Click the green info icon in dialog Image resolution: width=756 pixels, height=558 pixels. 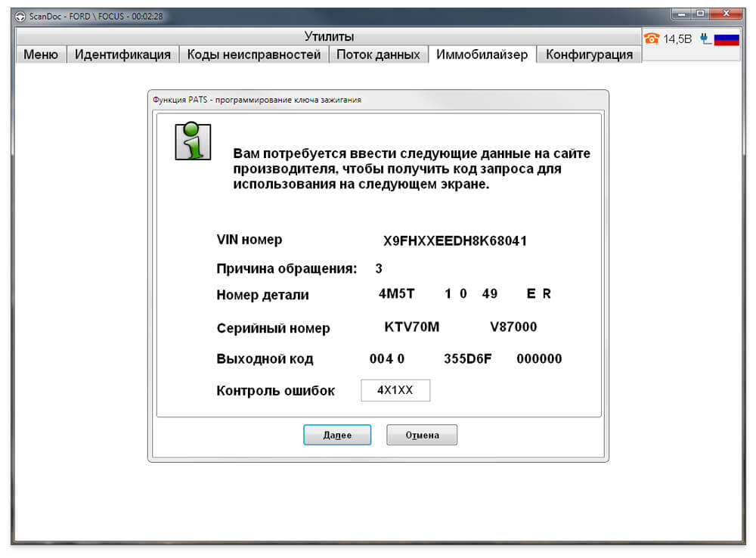(193, 141)
